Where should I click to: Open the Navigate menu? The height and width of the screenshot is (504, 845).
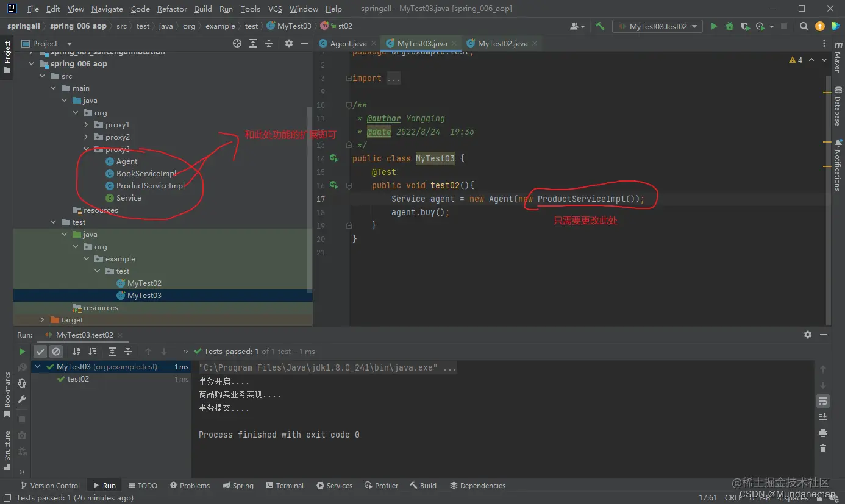point(107,9)
